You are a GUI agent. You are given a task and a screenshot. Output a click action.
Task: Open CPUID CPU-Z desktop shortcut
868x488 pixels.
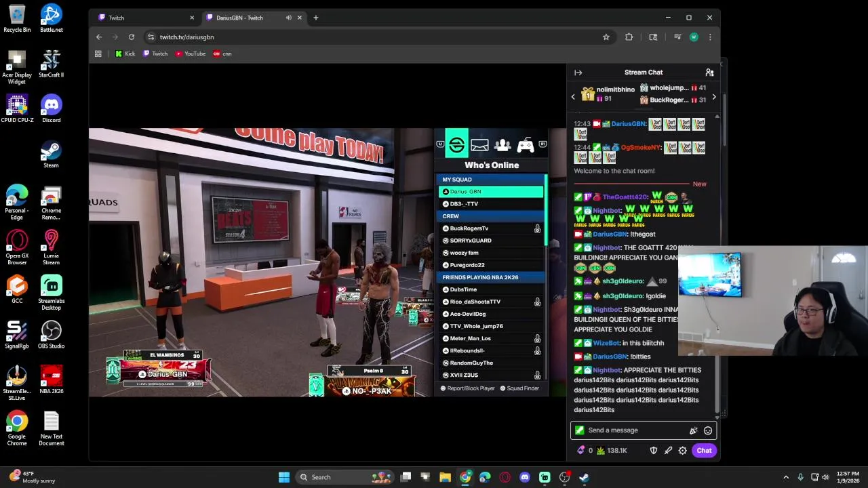click(17, 108)
